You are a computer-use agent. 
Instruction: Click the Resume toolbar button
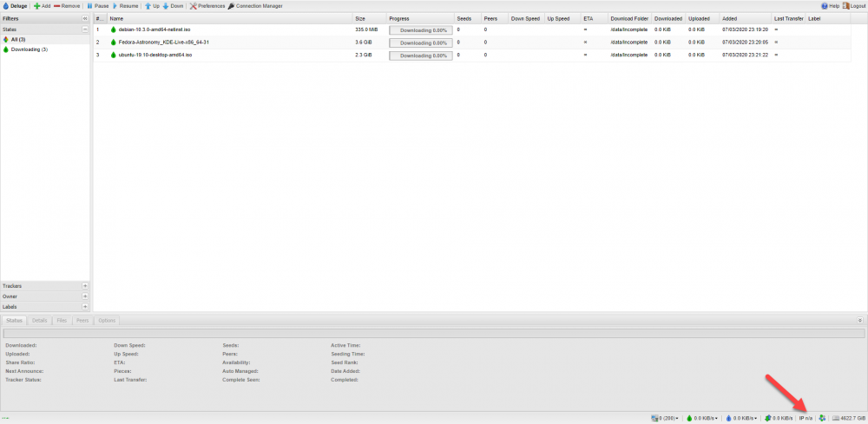(124, 6)
